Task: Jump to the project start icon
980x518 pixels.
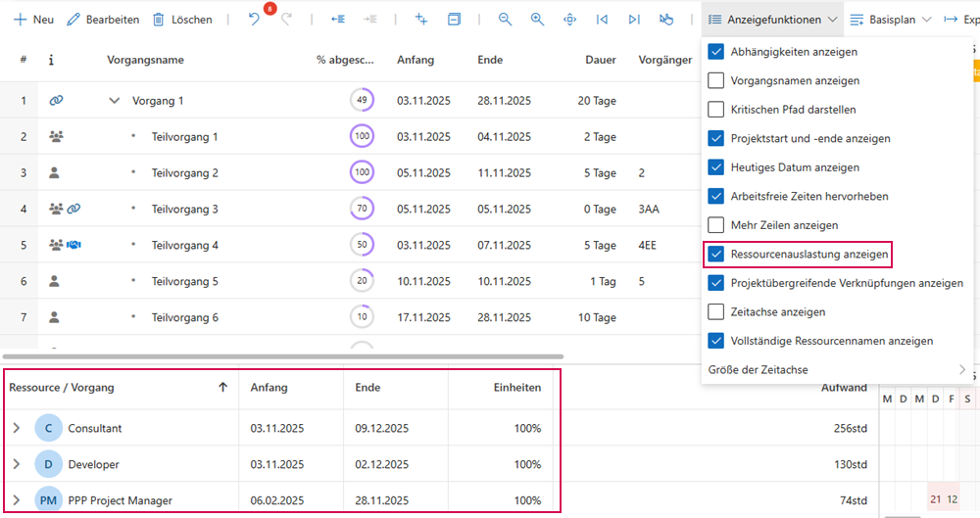Action: pos(602,20)
